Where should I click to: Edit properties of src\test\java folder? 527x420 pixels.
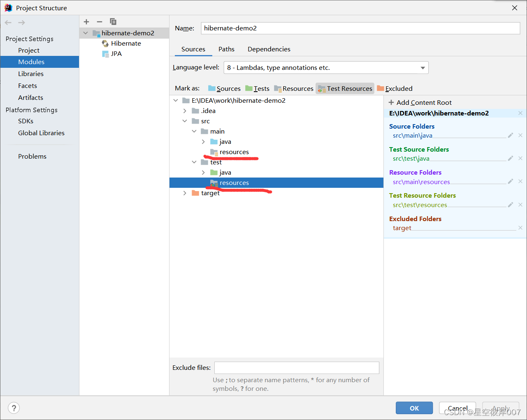point(511,158)
